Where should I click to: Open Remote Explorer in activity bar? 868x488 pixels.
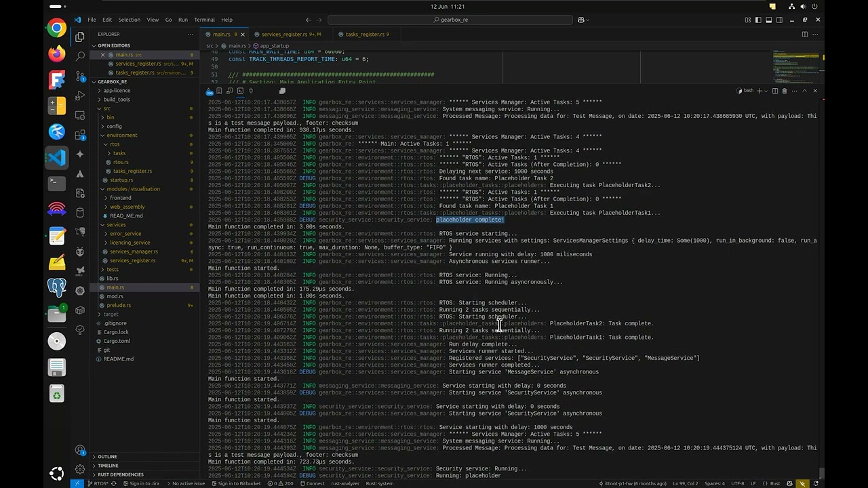[80, 115]
